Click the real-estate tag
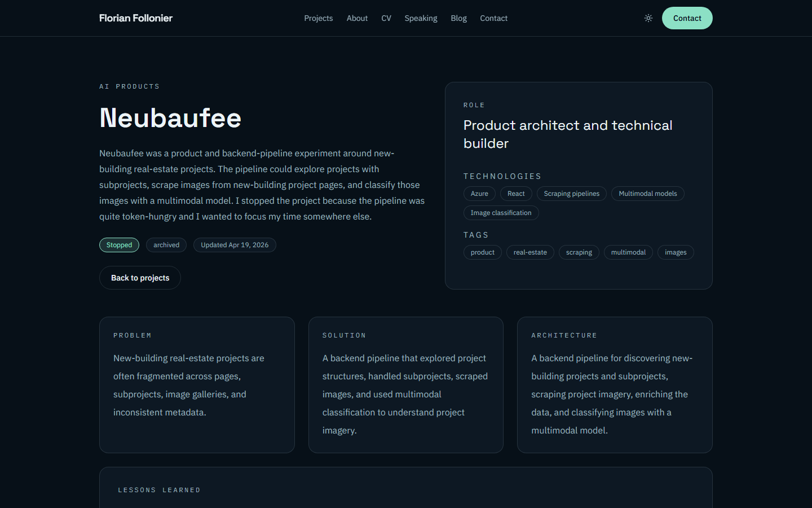 530,252
